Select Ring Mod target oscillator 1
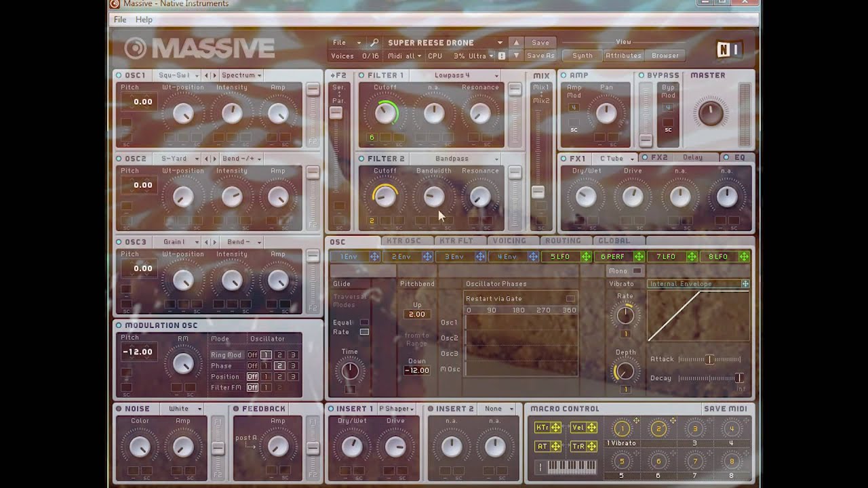 click(x=266, y=355)
